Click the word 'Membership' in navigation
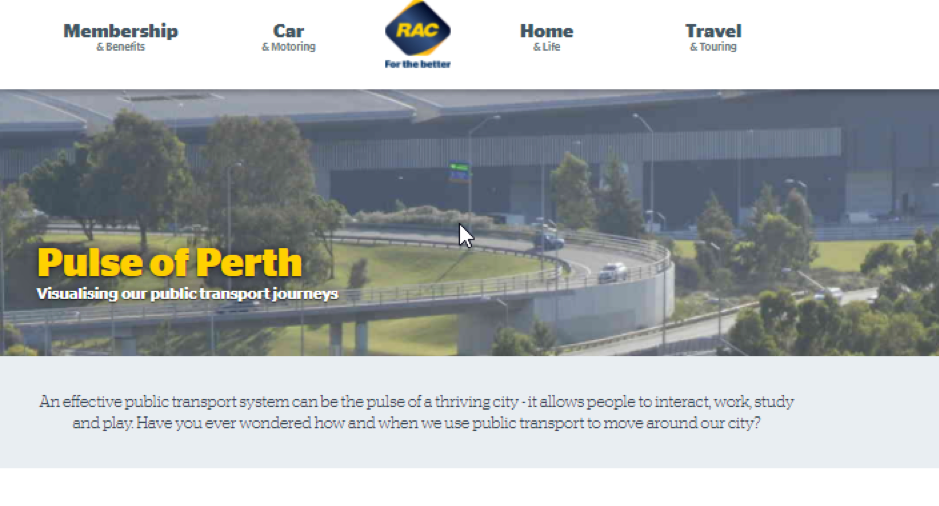 tap(120, 31)
